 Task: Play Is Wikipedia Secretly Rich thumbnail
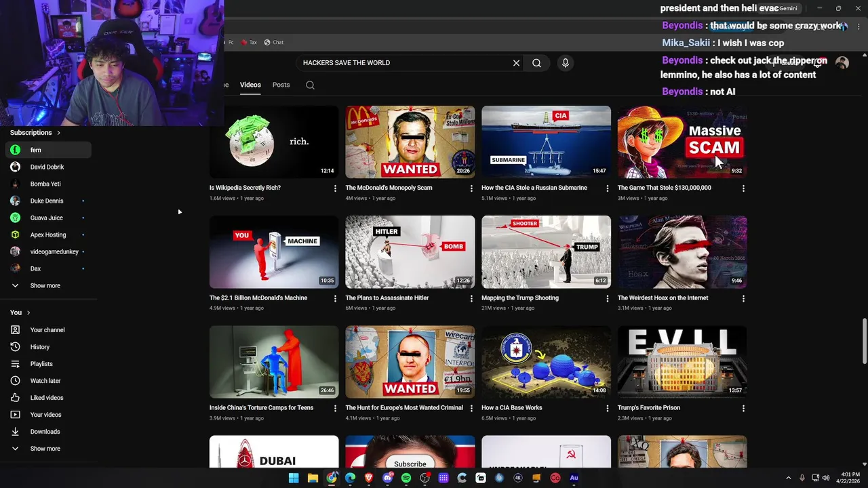click(274, 142)
